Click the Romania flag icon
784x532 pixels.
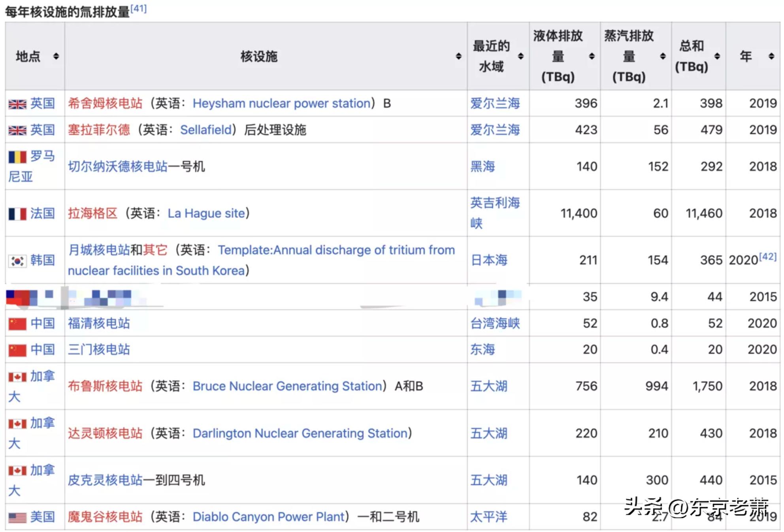[17, 156]
